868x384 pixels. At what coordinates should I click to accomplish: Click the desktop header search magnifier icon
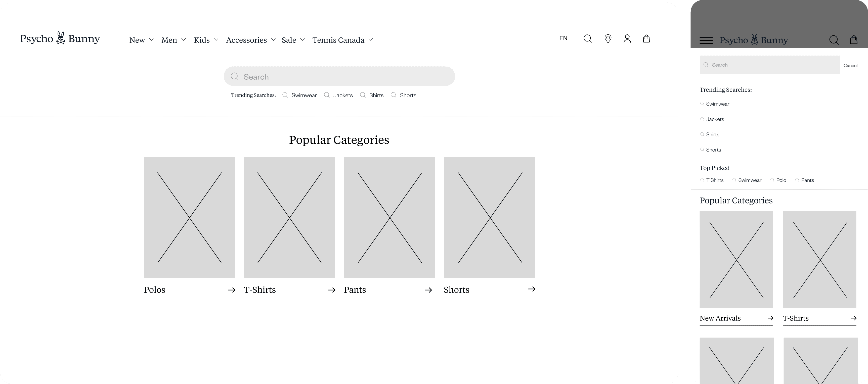pyautogui.click(x=588, y=39)
